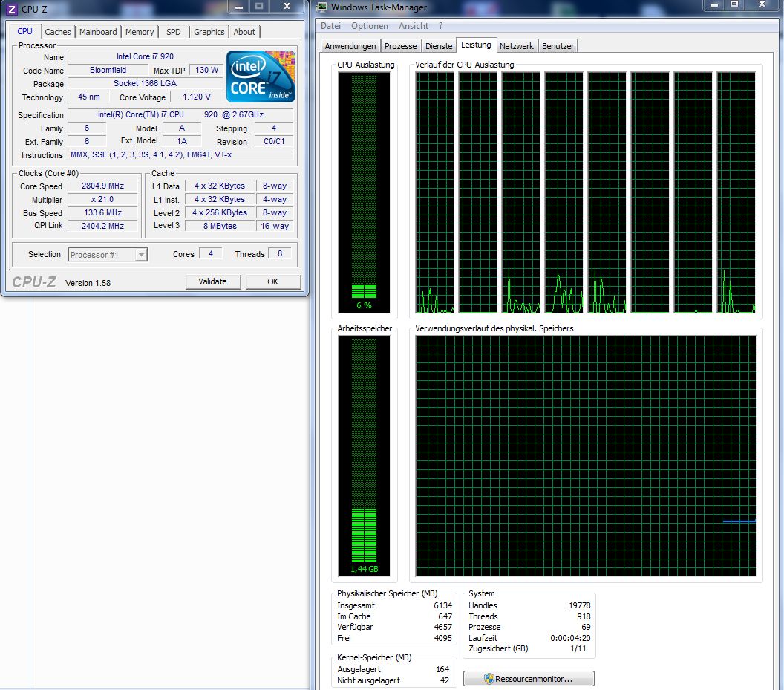Switch to the Mainboard tab in CPU-Z
This screenshot has width=784, height=690.
tap(98, 32)
